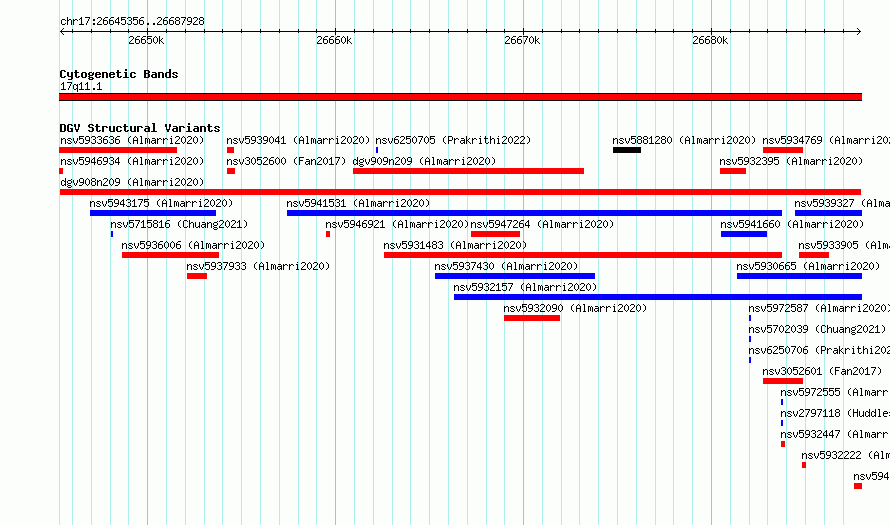890x525 pixels.
Task: Click the red bar under nsv5937933
Action: tap(197, 276)
